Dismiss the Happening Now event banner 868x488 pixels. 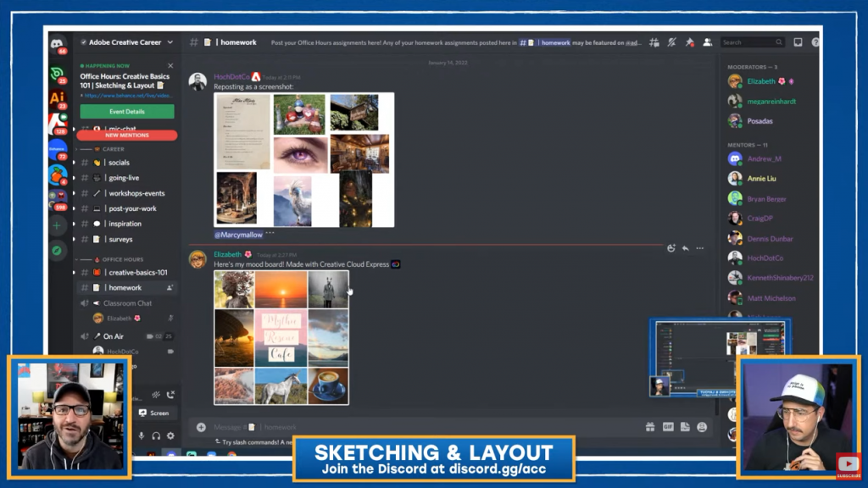pyautogui.click(x=170, y=66)
